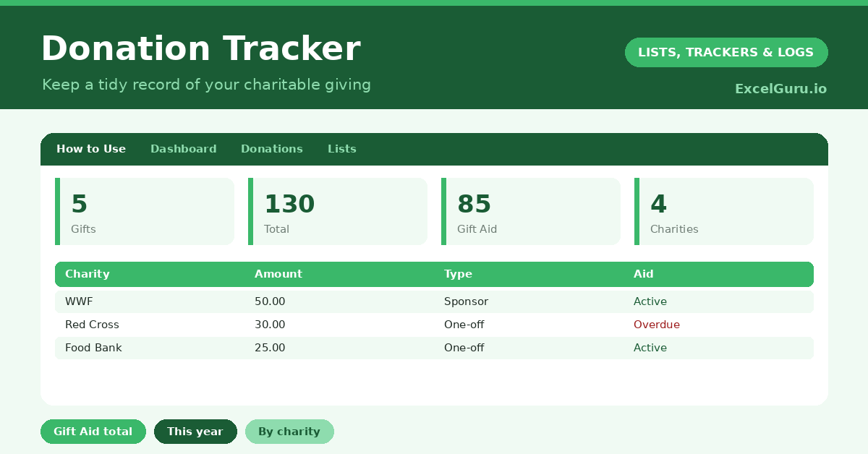Screen dimensions: 868x454
Task: Click the 25.00 amount cell
Action: point(270,348)
